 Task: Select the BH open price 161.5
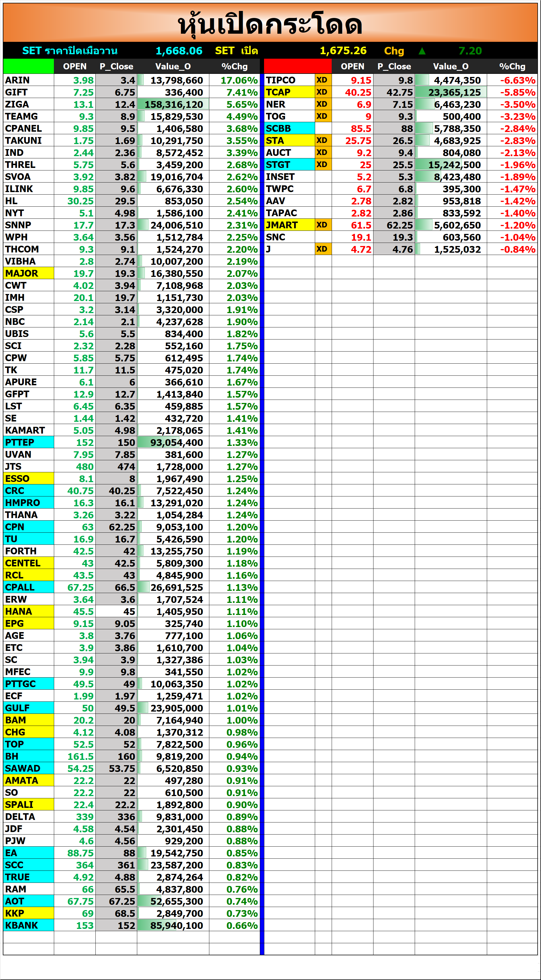point(75,756)
